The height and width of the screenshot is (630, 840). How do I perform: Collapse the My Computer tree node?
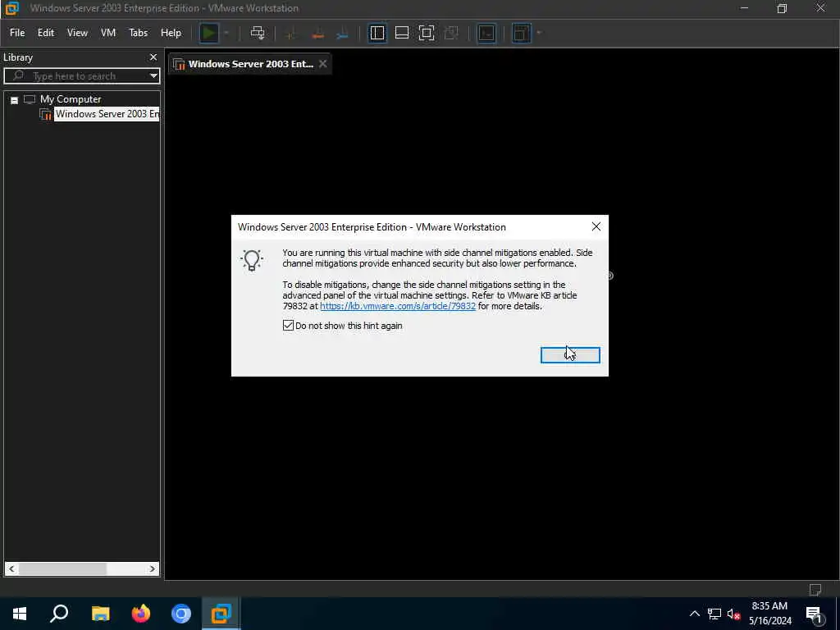click(x=15, y=100)
